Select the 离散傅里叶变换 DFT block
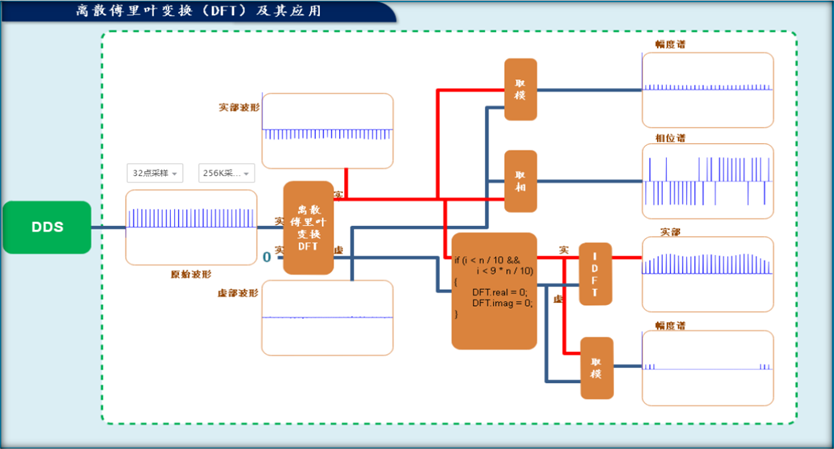The width and height of the screenshot is (834, 449). tap(308, 228)
